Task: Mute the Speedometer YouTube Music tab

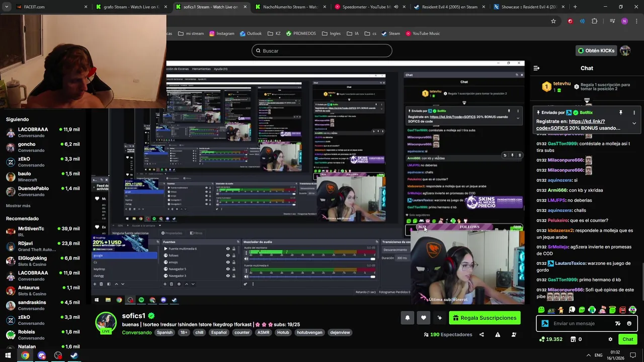Action: (x=396, y=7)
